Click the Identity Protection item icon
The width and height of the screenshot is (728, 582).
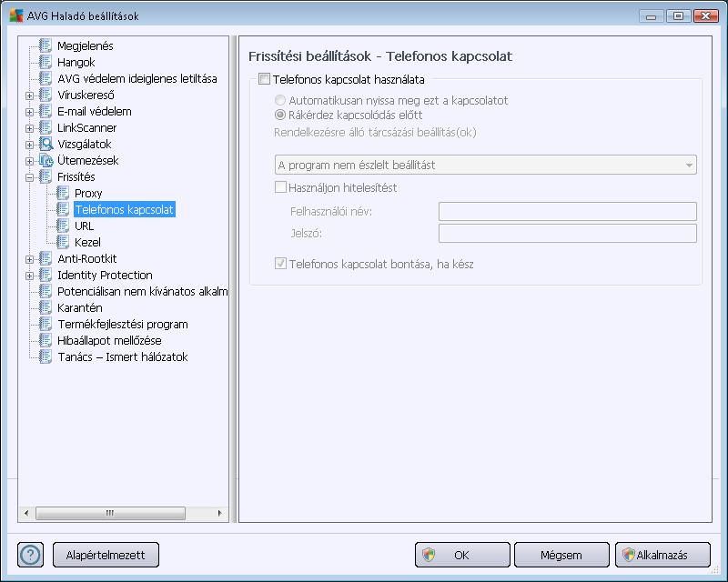[45, 275]
